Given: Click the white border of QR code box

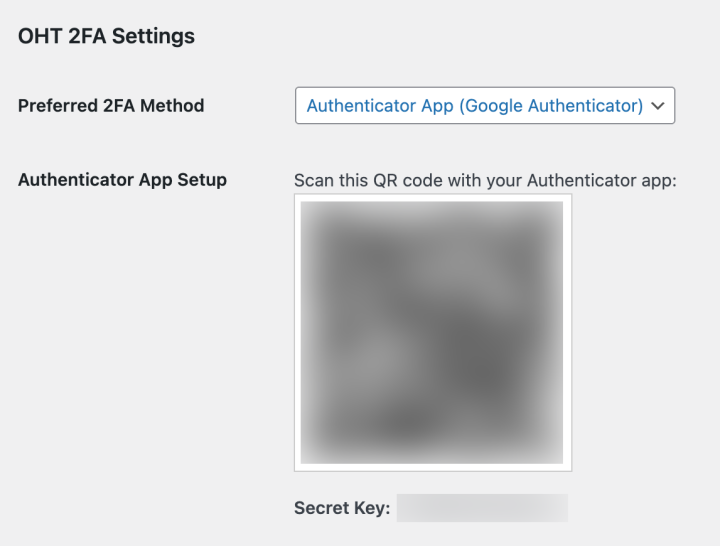Looking at the screenshot, I should (297, 332).
